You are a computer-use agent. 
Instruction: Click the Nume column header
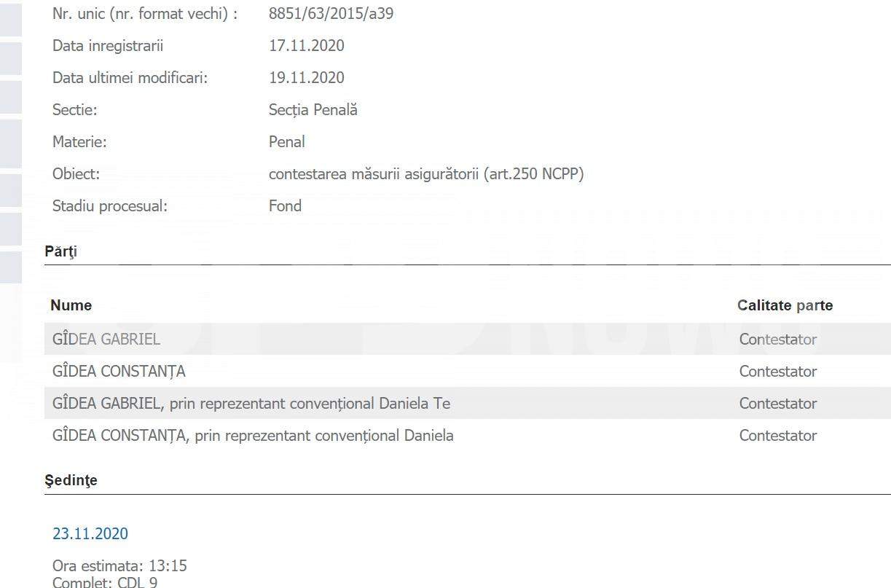click(x=71, y=305)
